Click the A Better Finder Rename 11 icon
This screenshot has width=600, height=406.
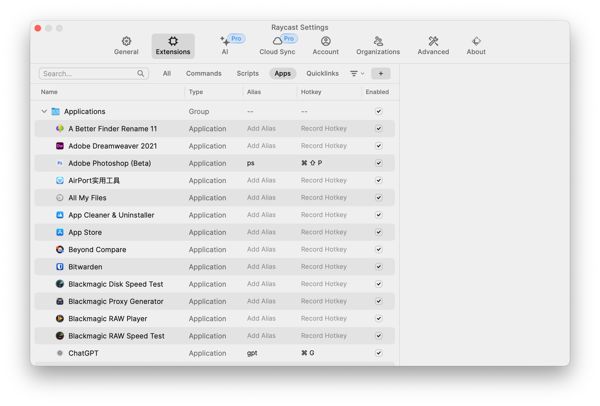point(60,129)
